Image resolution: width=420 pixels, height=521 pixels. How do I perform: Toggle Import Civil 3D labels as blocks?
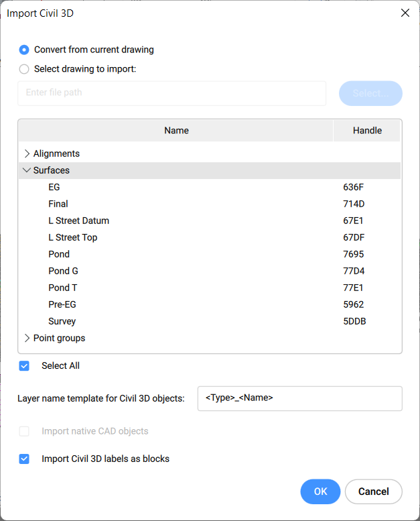tap(25, 459)
